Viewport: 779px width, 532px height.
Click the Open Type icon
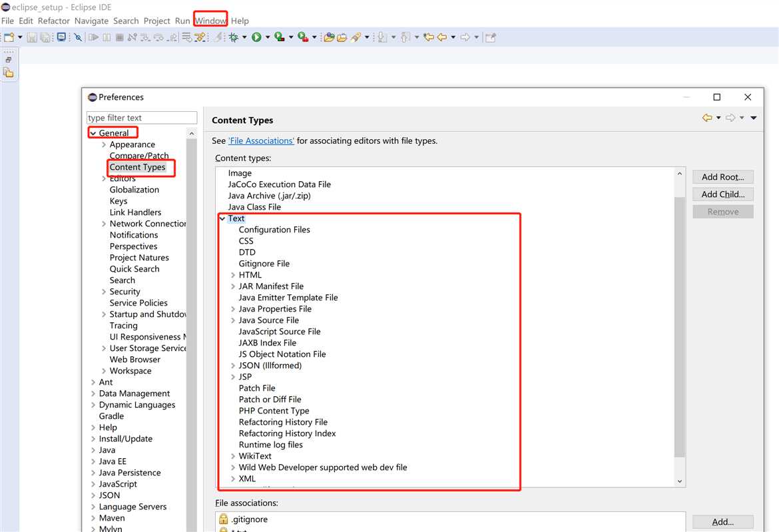[x=329, y=37]
